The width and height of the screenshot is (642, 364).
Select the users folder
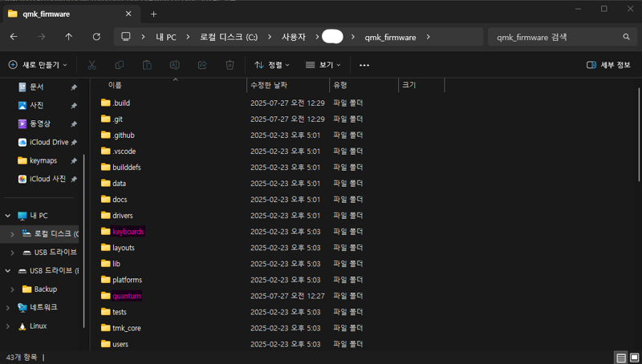[x=120, y=344]
